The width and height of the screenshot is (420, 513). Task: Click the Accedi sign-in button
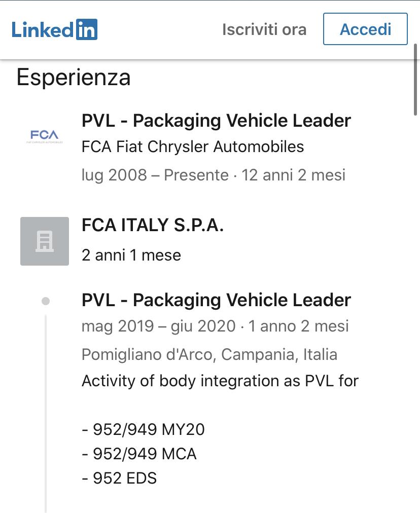(x=365, y=29)
